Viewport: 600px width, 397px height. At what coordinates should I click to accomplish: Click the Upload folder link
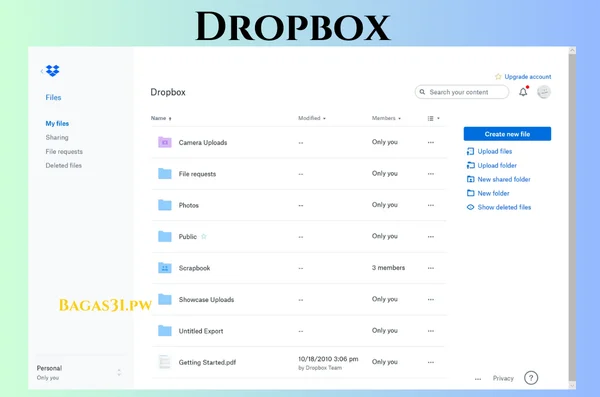[497, 165]
